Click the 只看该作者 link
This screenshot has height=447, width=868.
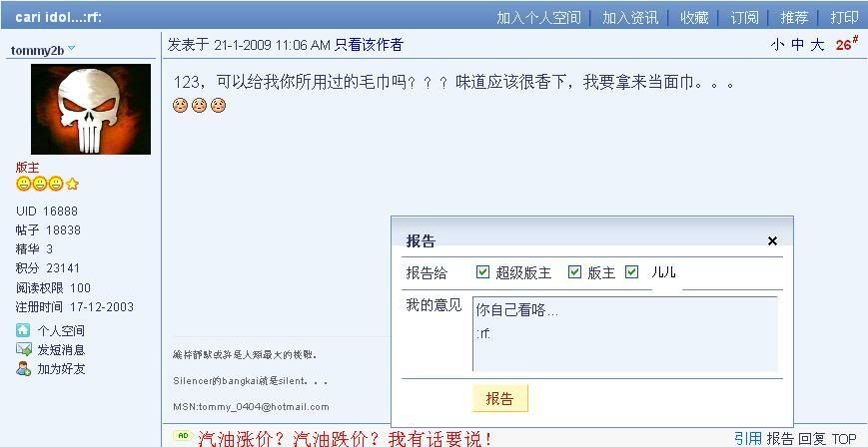[369, 45]
